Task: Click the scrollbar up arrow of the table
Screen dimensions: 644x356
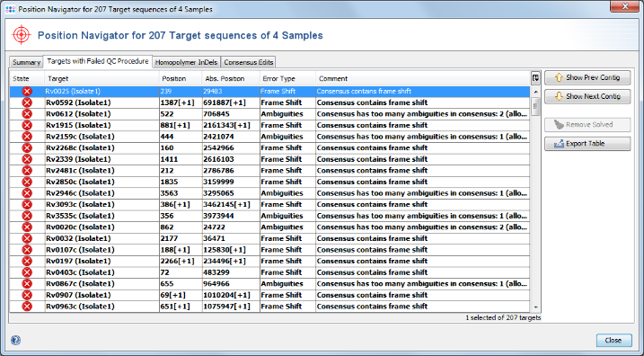Action: pos(535,92)
